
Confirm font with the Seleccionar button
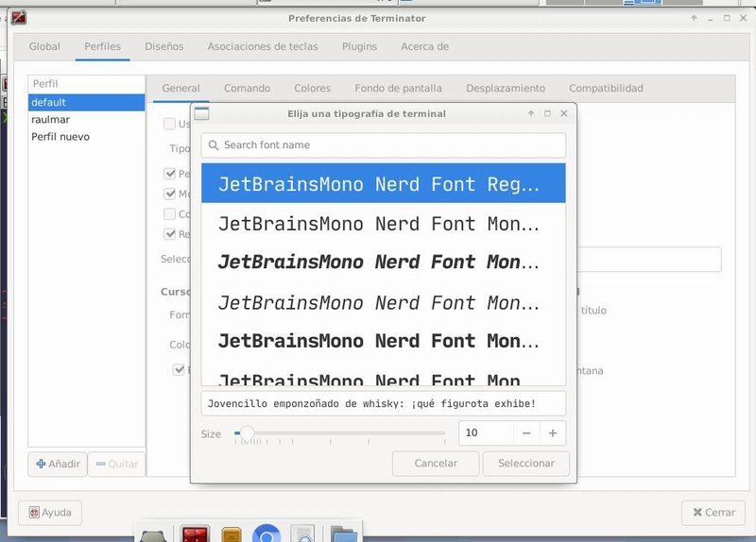click(x=526, y=464)
